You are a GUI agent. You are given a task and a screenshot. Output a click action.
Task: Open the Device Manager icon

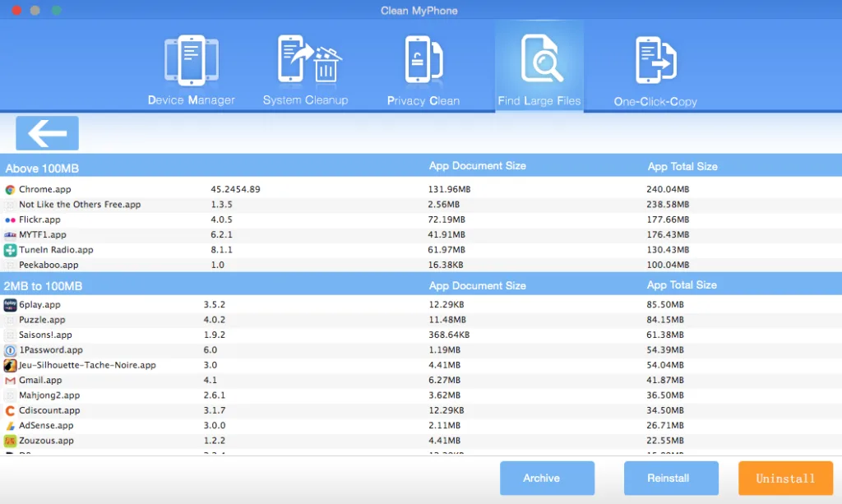pyautogui.click(x=191, y=61)
